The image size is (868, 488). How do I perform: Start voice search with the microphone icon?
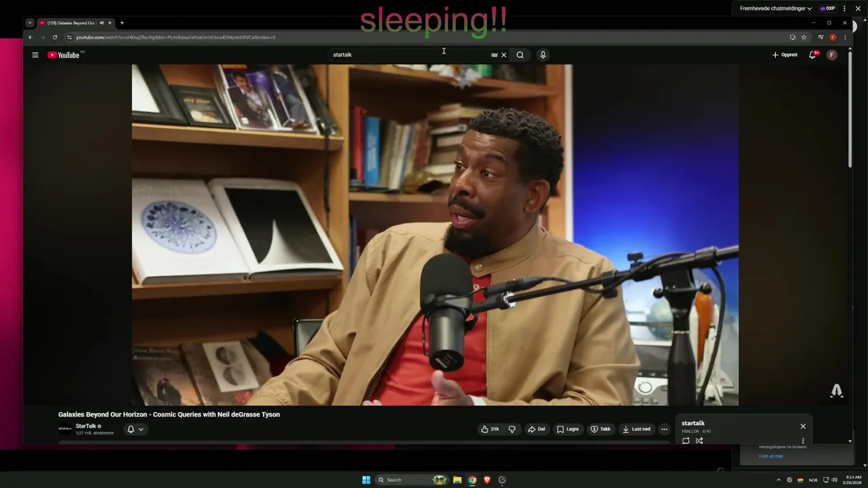pos(542,55)
